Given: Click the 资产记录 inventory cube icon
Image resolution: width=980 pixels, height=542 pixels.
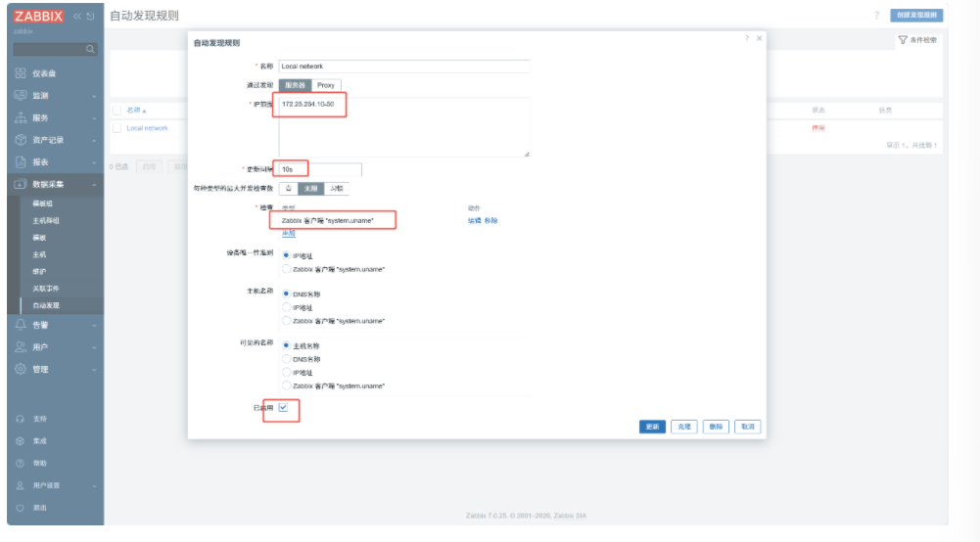Looking at the screenshot, I should (x=21, y=140).
